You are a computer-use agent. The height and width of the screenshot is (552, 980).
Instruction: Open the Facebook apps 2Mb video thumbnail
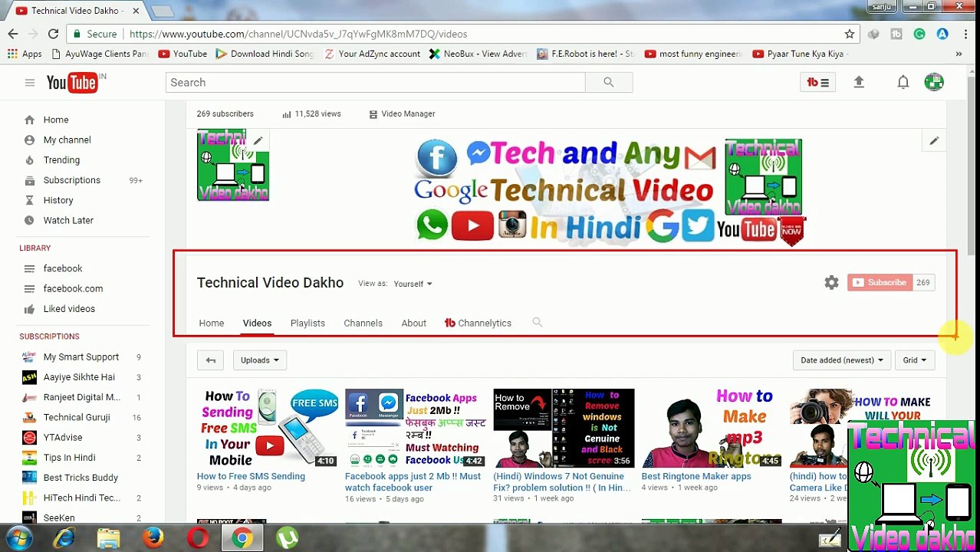(x=416, y=428)
